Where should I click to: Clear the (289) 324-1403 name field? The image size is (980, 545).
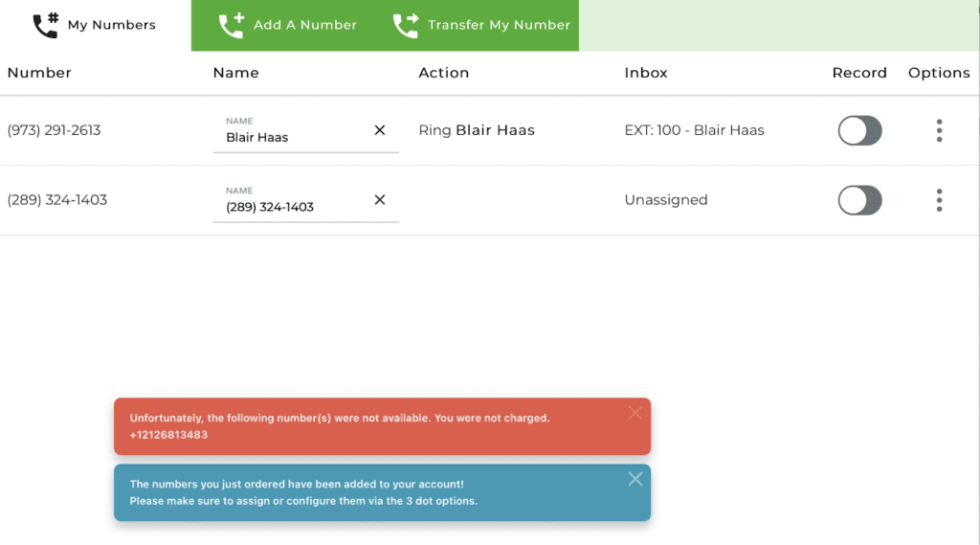coord(379,199)
